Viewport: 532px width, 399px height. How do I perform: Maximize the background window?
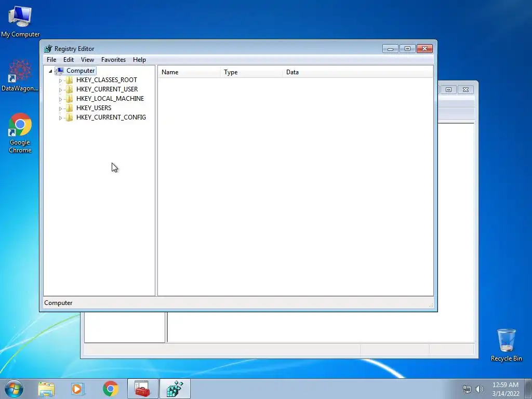coord(448,89)
